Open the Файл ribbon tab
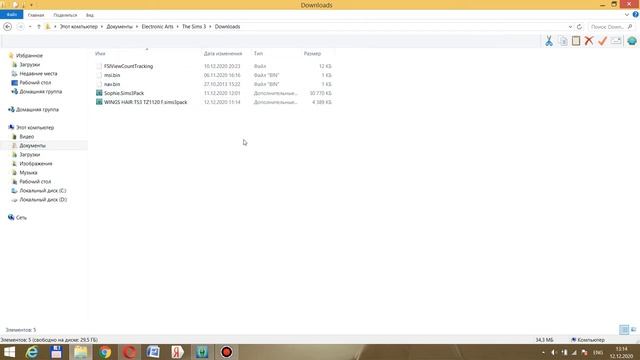The image size is (640, 360). 11,15
